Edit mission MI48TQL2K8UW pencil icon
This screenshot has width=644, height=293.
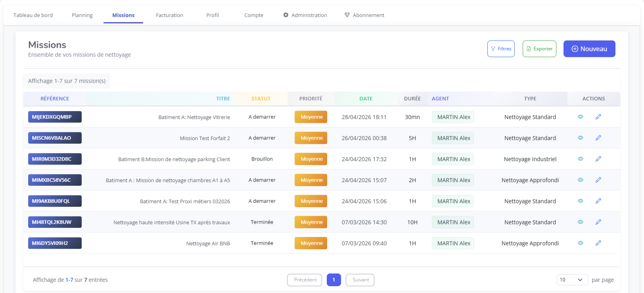coord(598,222)
